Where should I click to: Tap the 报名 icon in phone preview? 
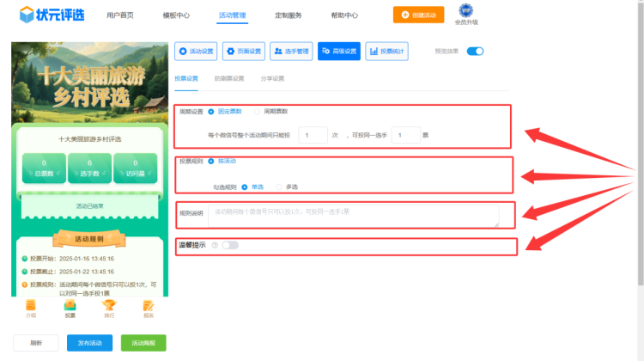148,307
